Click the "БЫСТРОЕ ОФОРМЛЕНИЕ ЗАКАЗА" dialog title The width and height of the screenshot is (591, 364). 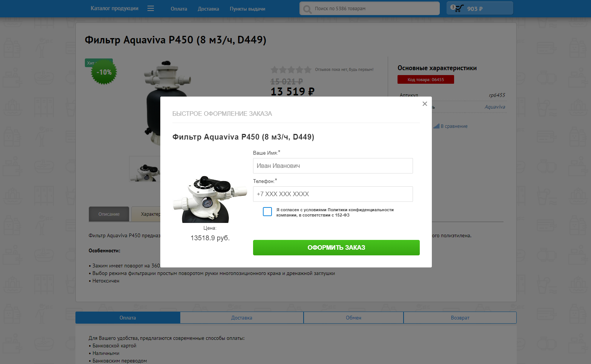coord(222,114)
